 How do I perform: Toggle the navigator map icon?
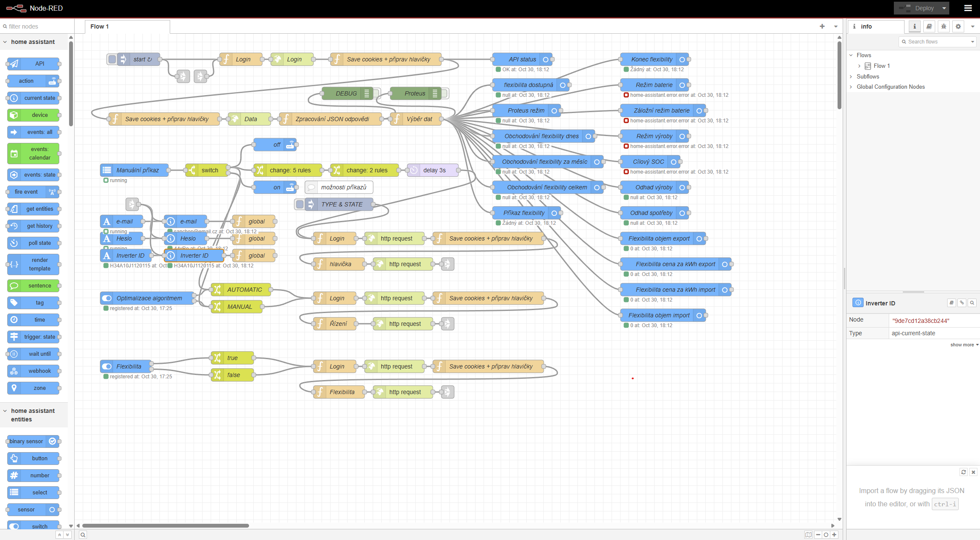pyautogui.click(x=808, y=535)
